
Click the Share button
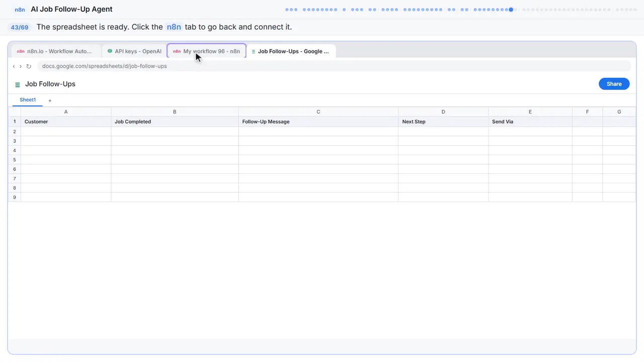[x=614, y=84]
